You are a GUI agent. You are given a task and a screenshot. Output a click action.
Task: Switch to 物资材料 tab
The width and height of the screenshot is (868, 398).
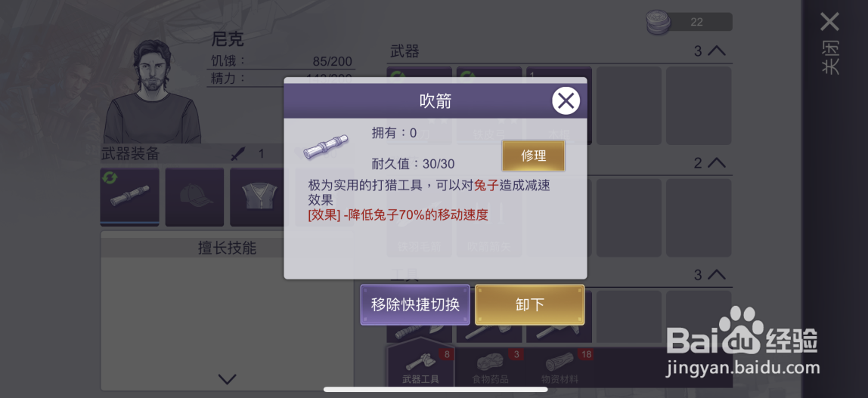point(559,368)
